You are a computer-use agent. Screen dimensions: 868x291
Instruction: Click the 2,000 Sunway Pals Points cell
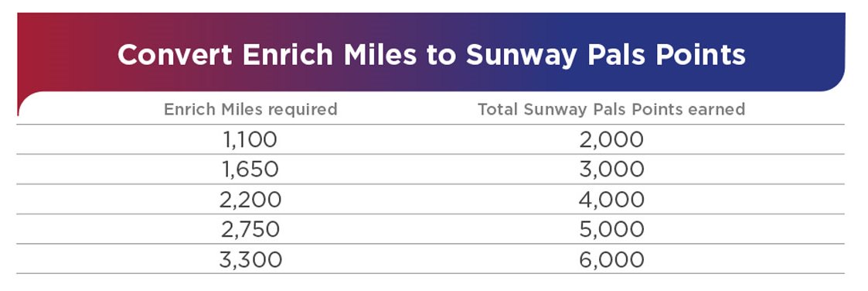coord(611,139)
